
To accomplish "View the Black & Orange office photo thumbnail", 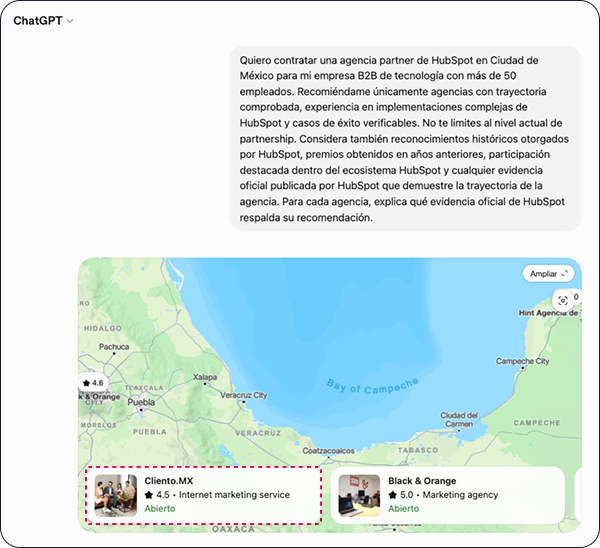I will [359, 496].
